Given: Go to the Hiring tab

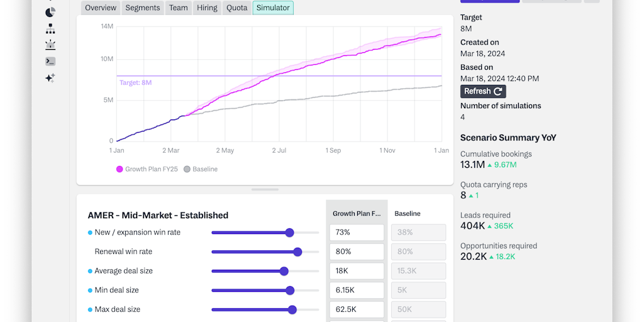Looking at the screenshot, I should [207, 8].
